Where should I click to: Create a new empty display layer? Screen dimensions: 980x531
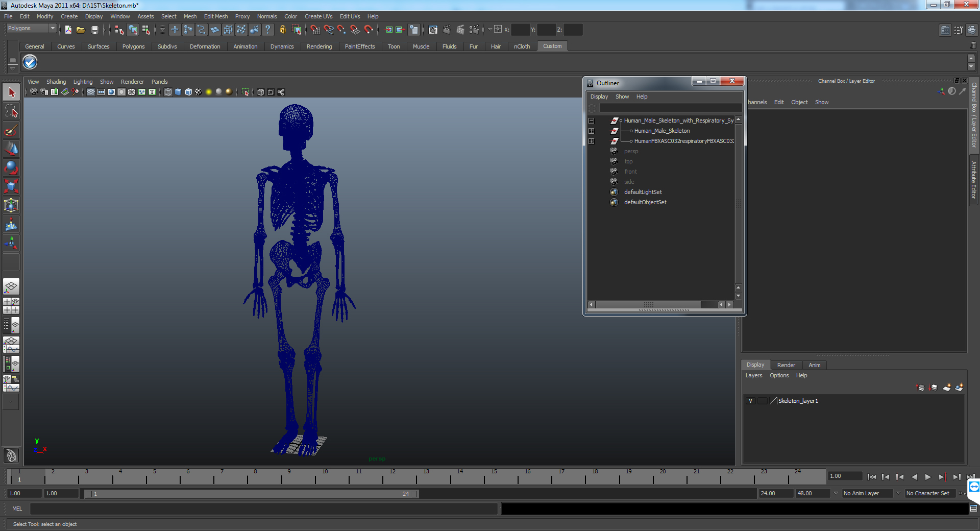947,388
